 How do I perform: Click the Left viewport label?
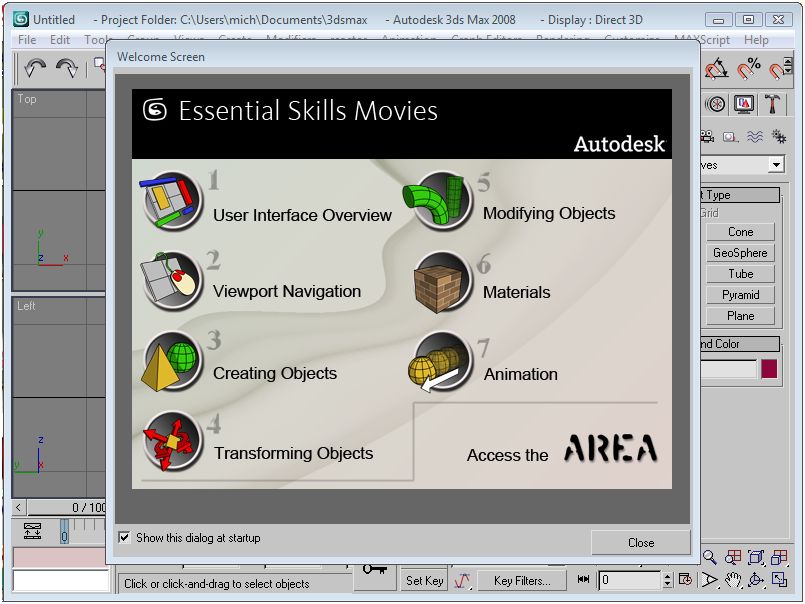coord(26,306)
